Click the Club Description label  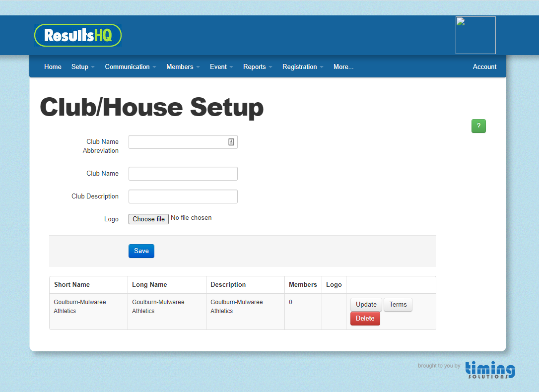click(x=95, y=196)
